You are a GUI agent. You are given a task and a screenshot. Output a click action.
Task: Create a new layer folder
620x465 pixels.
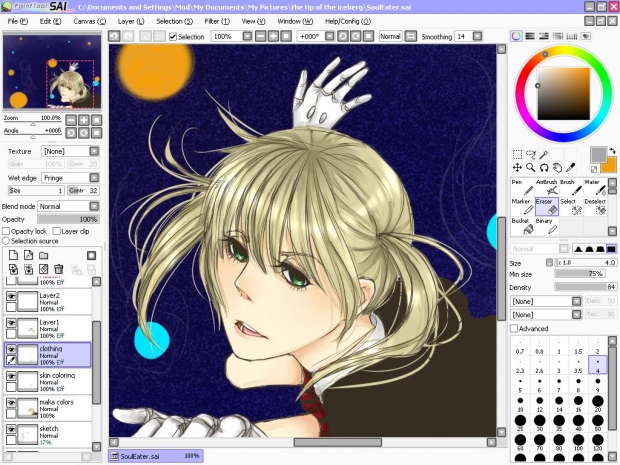pyautogui.click(x=43, y=255)
